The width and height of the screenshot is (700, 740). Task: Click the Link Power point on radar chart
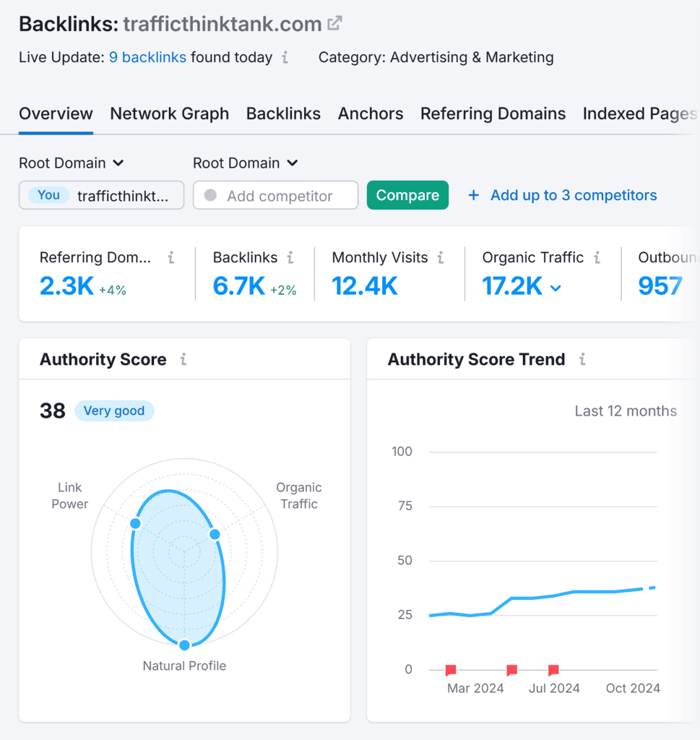click(135, 523)
